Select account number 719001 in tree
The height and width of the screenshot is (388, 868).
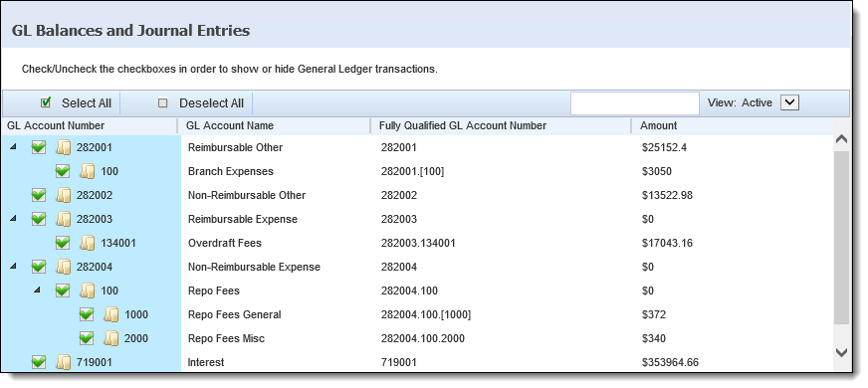pos(95,362)
